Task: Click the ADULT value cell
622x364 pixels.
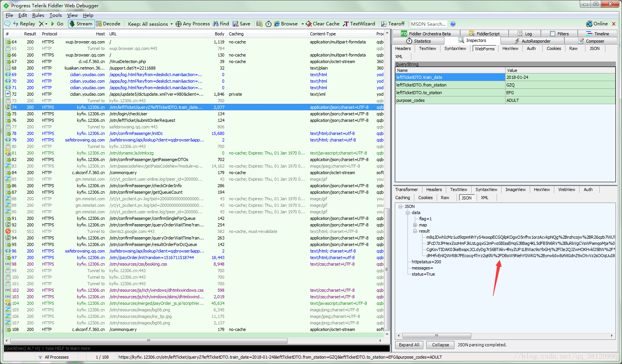Action: pos(560,100)
